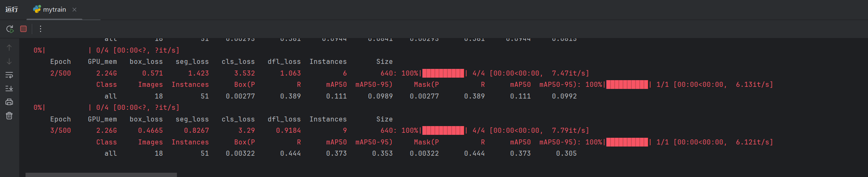Viewport: 868px width, 177px height.
Task: Click epoch 3 training progress bar
Action: 443,130
